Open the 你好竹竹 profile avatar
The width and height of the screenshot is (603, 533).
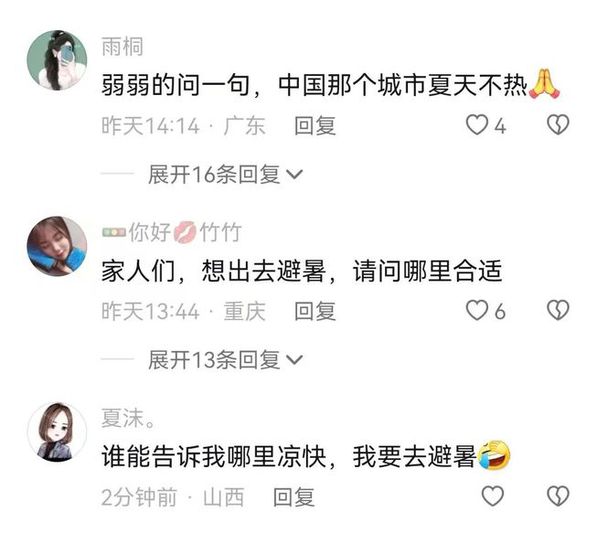coord(57,246)
